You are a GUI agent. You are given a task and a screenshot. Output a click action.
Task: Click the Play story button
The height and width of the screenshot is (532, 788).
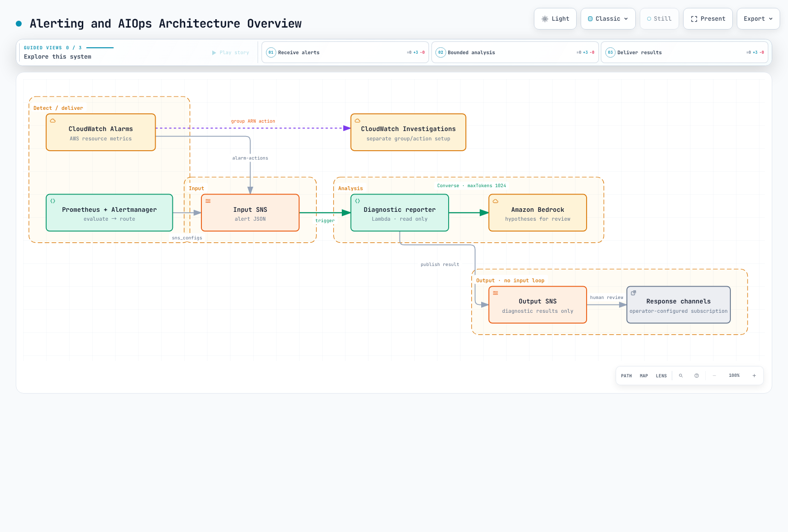coord(230,53)
